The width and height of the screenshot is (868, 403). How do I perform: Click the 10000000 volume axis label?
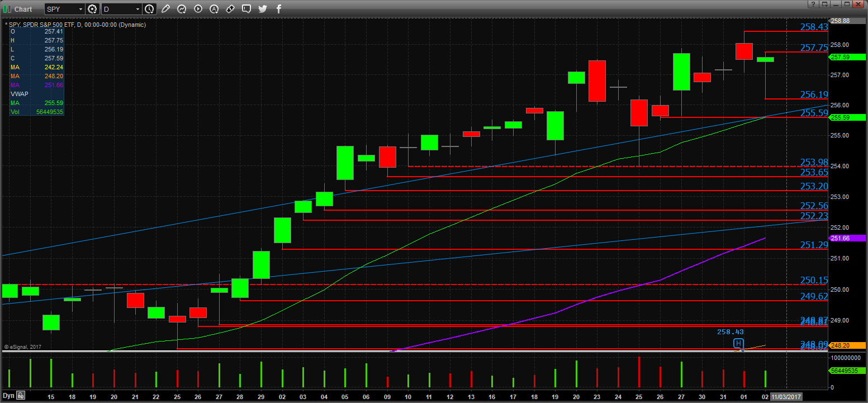845,357
